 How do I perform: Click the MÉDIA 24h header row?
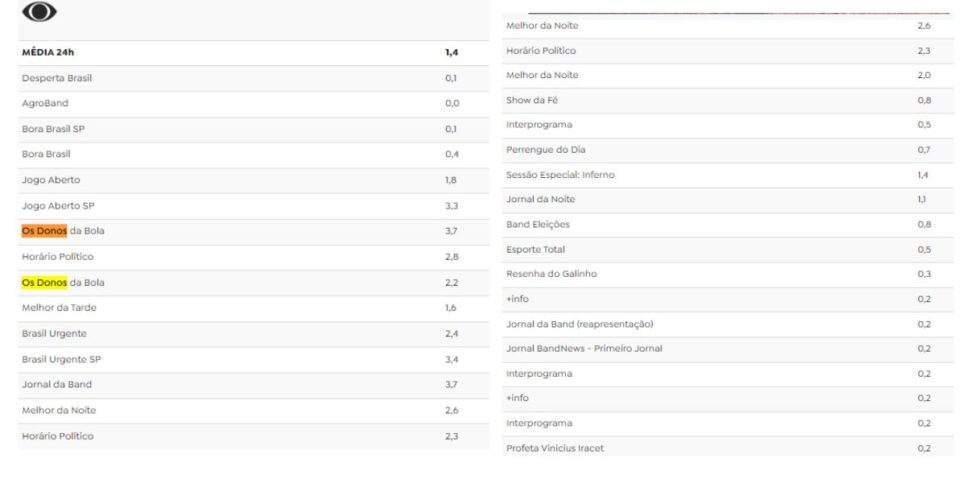(254, 53)
